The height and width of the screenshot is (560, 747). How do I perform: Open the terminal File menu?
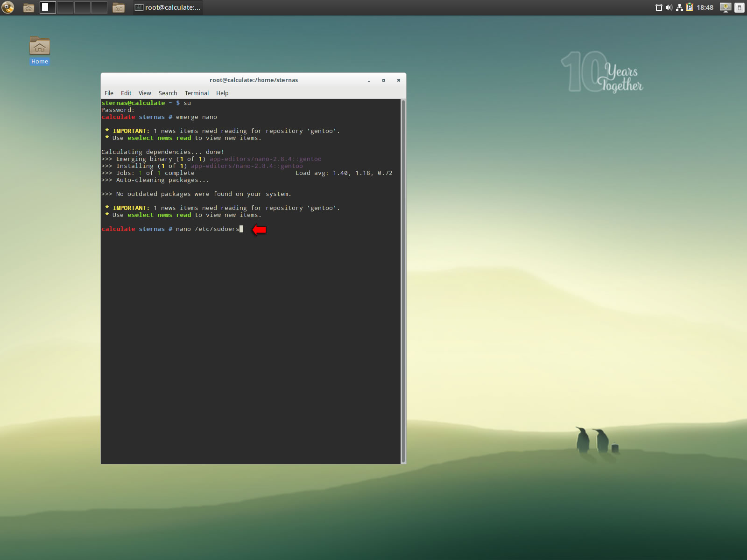[x=109, y=93]
